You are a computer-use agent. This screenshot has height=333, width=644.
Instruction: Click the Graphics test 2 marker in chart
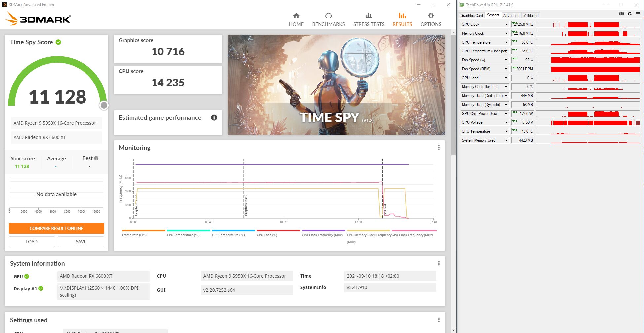pyautogui.click(x=246, y=205)
